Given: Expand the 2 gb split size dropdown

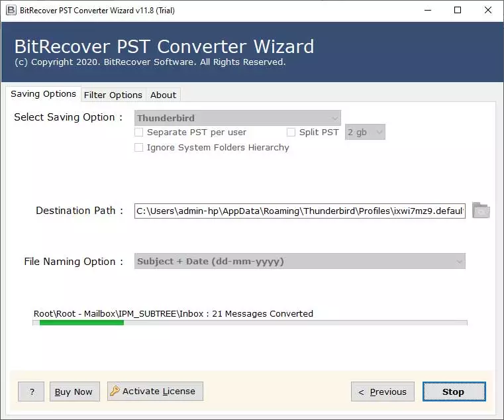Looking at the screenshot, I should 365,132.
